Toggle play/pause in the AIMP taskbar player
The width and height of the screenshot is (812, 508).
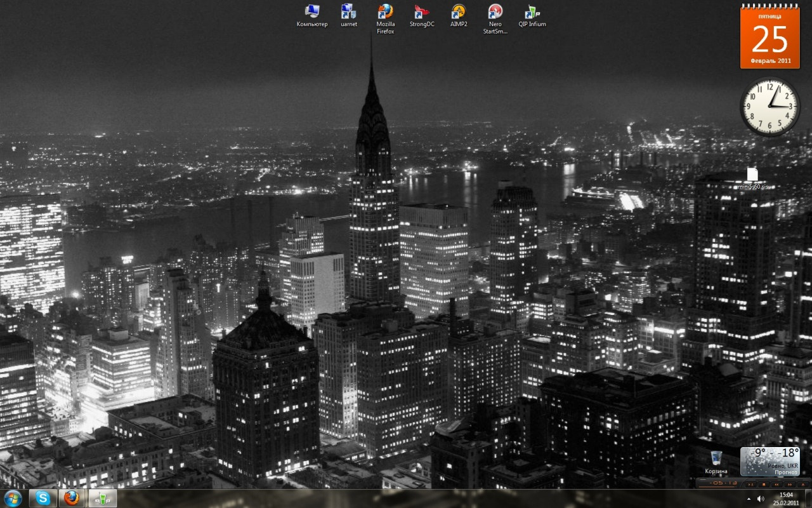pos(750,485)
